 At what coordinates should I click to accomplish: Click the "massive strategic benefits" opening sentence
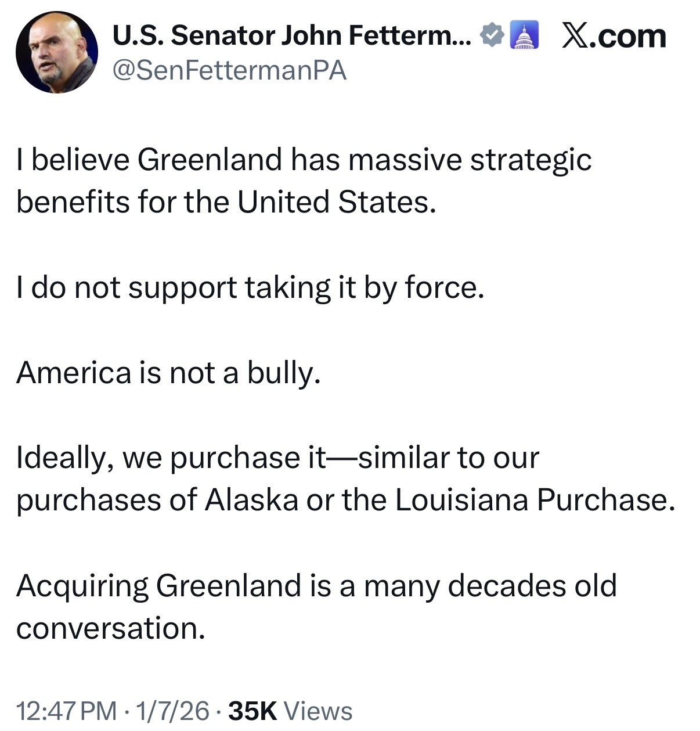pyautogui.click(x=303, y=181)
